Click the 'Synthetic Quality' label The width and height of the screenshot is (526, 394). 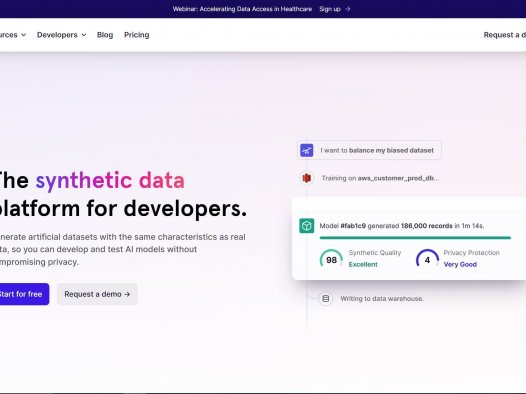[375, 252]
